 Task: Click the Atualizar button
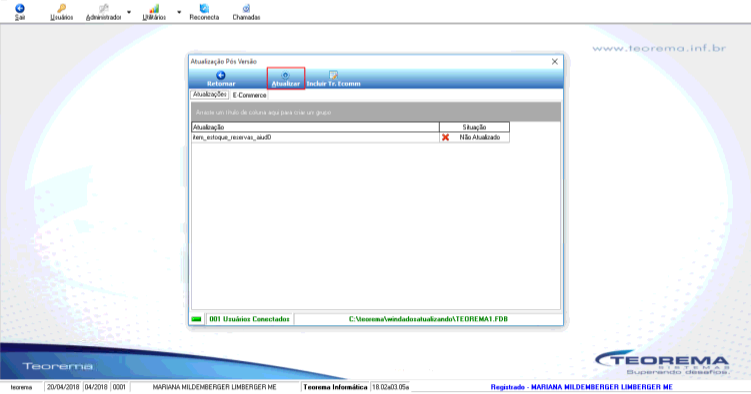pos(285,79)
